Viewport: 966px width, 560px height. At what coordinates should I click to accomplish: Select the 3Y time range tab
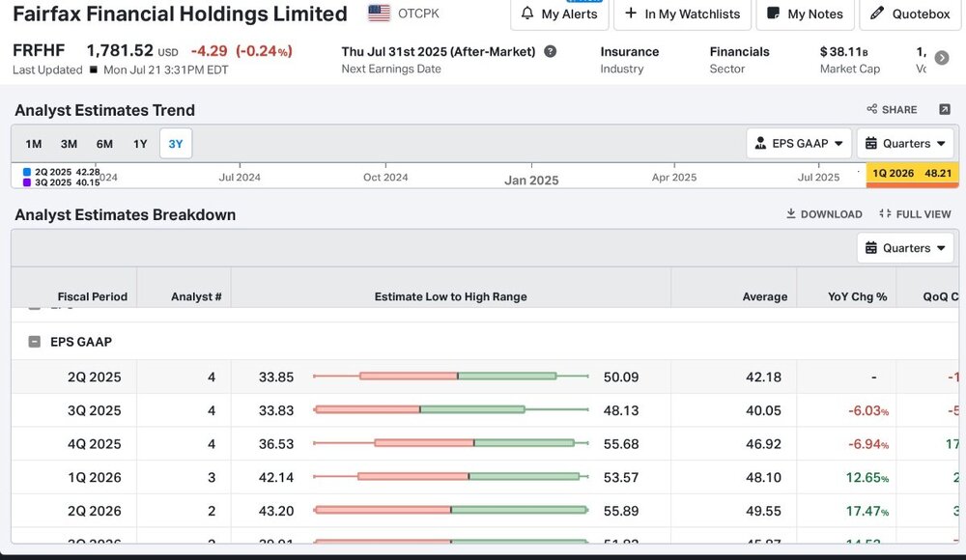pos(176,144)
